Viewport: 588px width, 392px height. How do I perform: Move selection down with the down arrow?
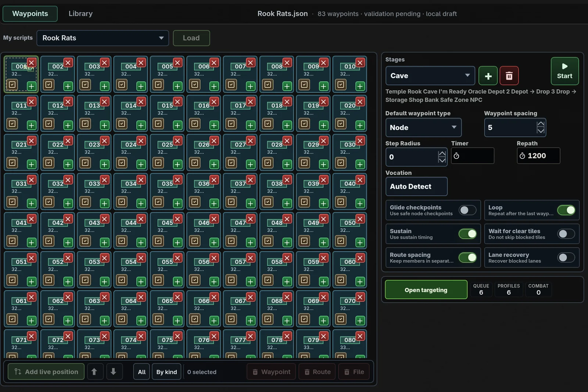click(114, 372)
